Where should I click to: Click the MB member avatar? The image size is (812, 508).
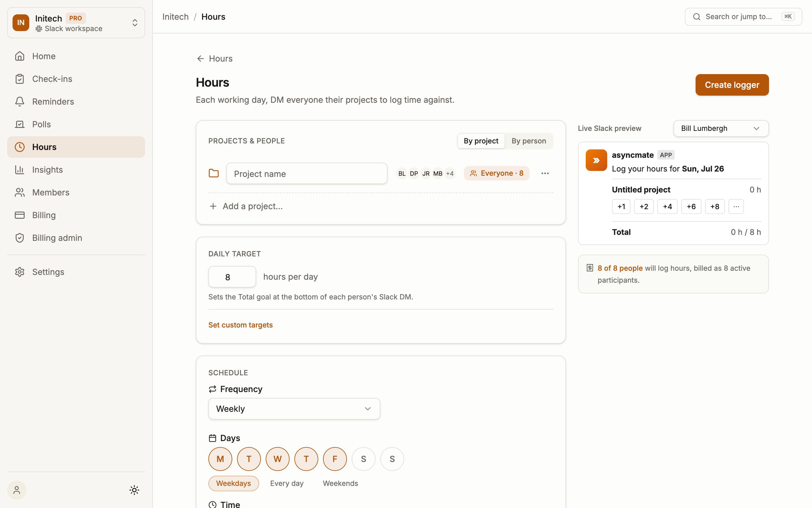point(438,173)
